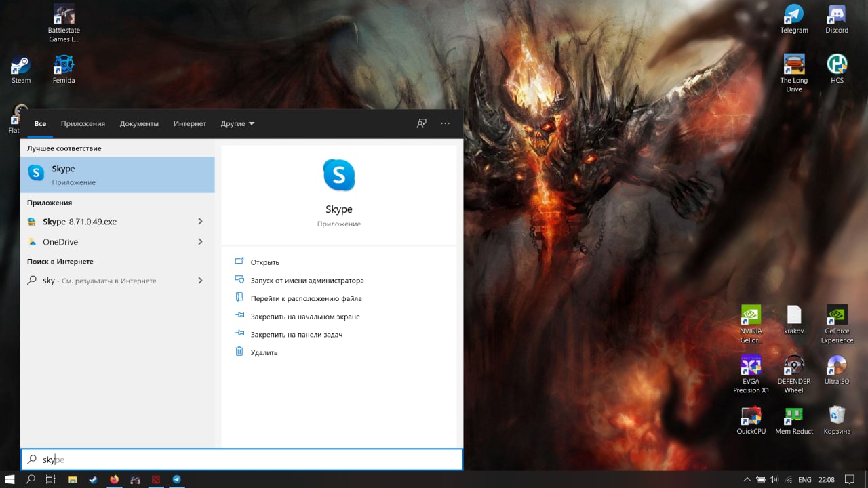Open the three-dots options menu in search
The width and height of the screenshot is (868, 488).
click(445, 123)
